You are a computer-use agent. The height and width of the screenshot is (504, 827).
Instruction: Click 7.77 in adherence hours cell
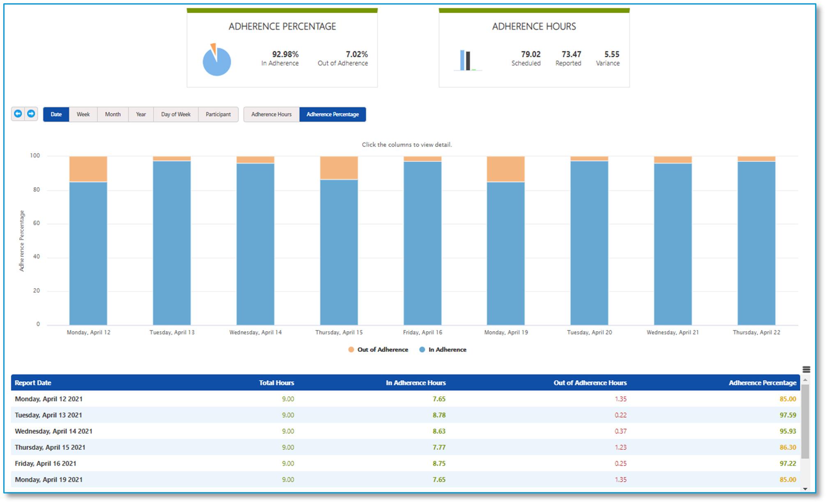click(439, 447)
